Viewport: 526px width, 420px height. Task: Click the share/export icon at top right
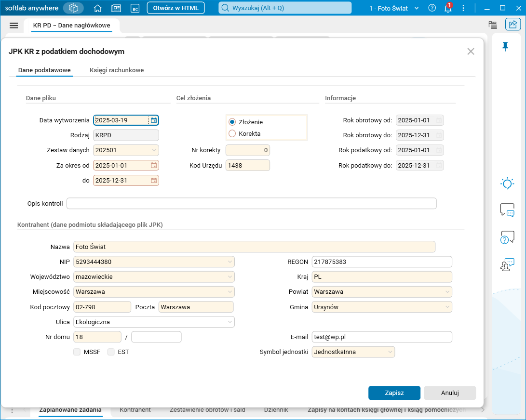tap(513, 25)
